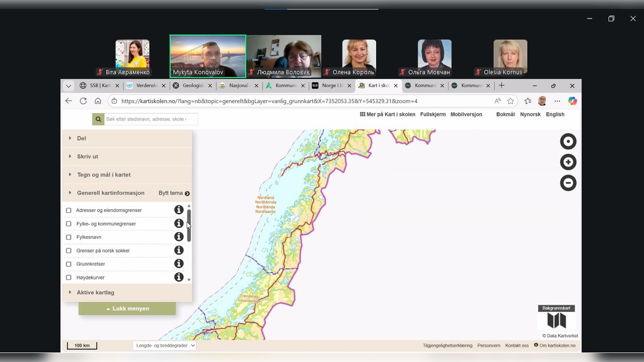Click the green search magnifier icon
The image size is (644, 362).
(x=98, y=119)
